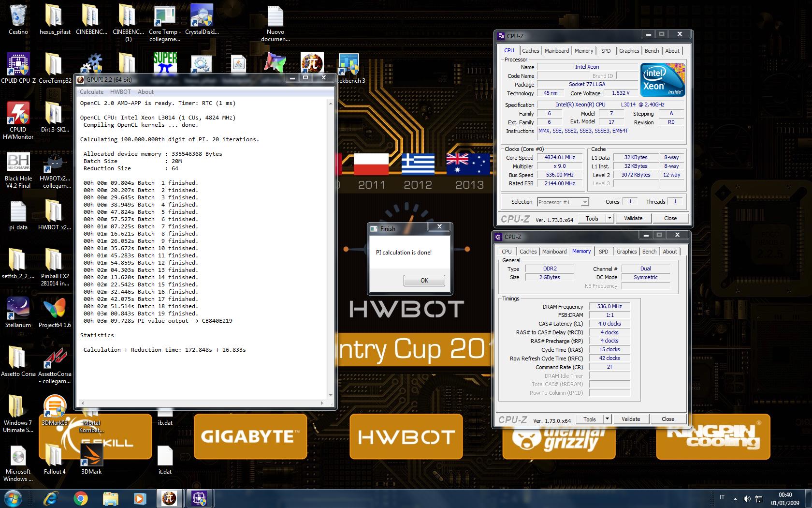The height and width of the screenshot is (508, 812).
Task: Open the pi_data file
Action: 18,215
